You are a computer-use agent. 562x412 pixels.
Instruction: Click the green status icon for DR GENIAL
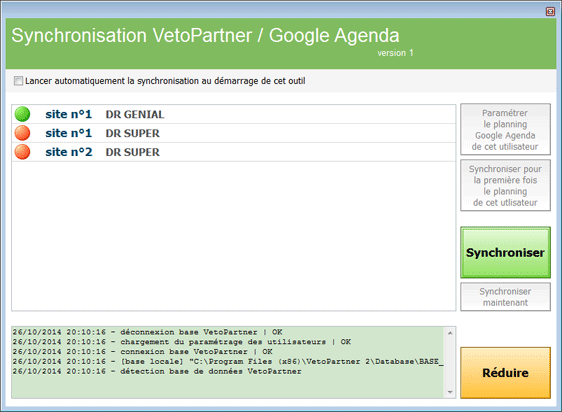(22, 114)
